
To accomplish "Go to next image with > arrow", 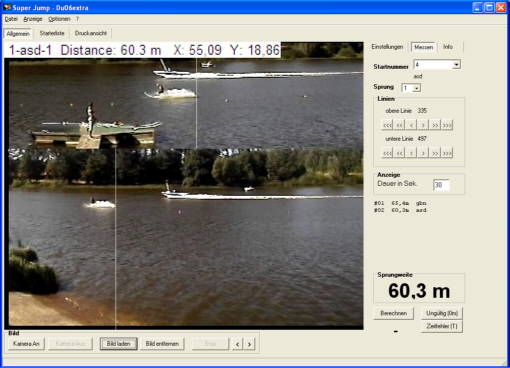I will 249,344.
